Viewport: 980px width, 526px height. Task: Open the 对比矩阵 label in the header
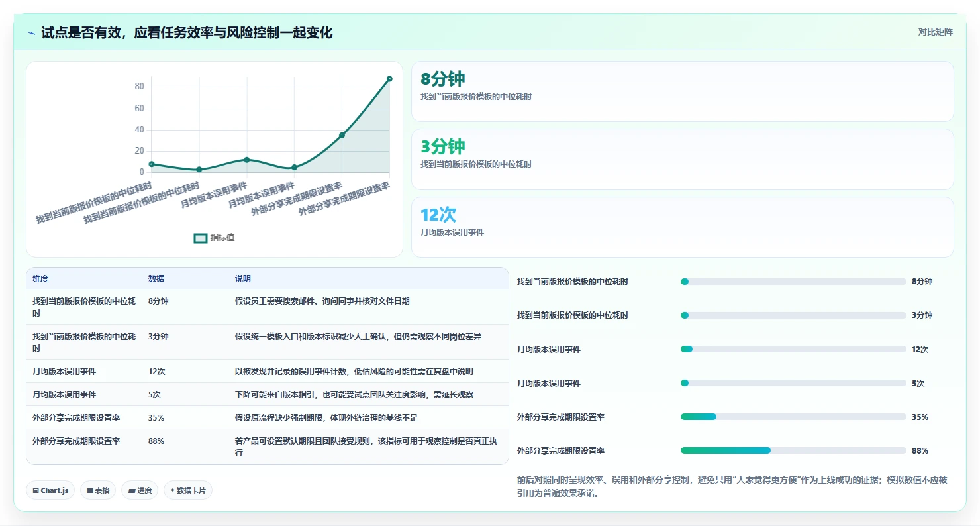tap(936, 32)
